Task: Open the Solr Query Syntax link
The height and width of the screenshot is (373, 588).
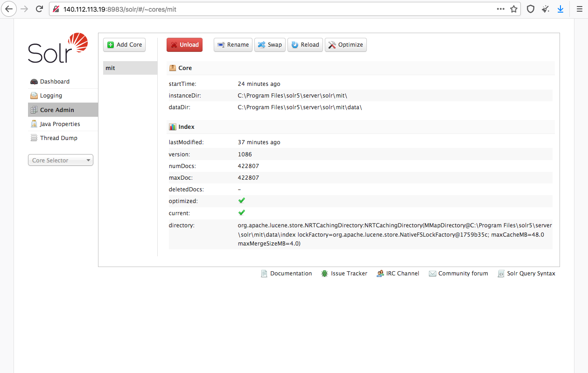Action: point(527,274)
